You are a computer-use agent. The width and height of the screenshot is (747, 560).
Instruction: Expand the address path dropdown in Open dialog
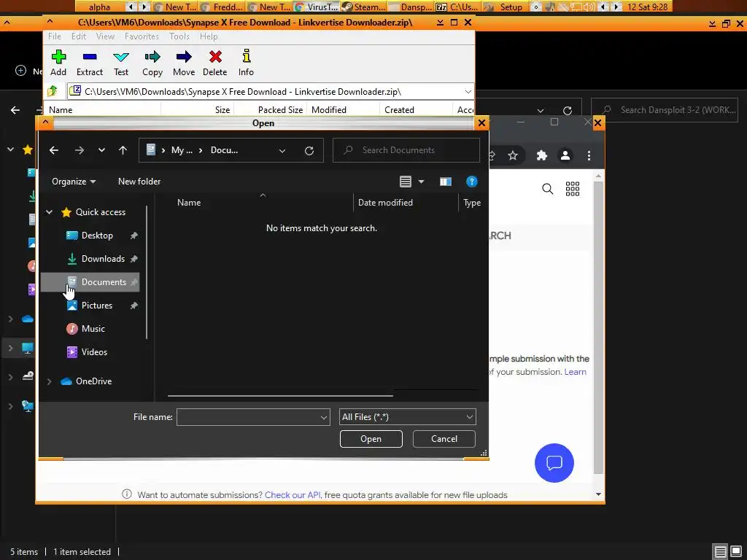(282, 150)
